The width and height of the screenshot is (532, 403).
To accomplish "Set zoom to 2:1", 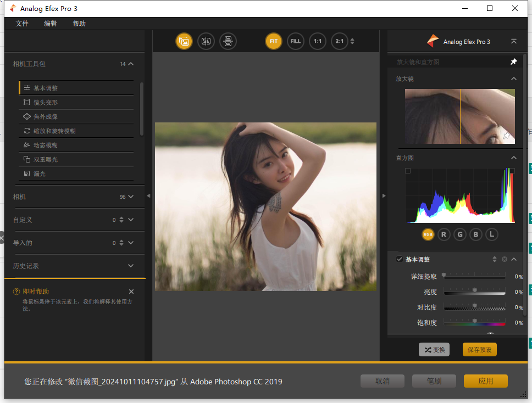I will tap(339, 41).
